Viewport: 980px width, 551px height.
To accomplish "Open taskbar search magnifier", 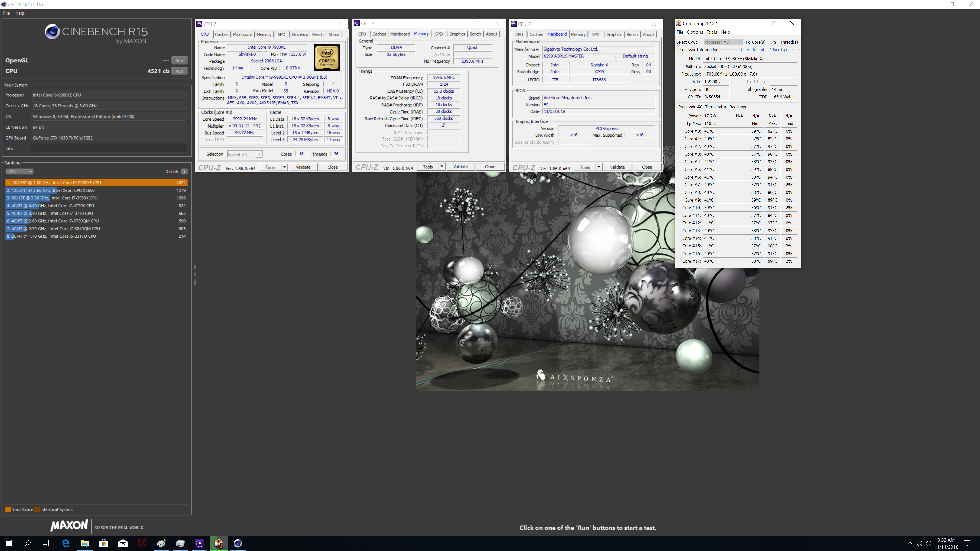I will coord(27,543).
